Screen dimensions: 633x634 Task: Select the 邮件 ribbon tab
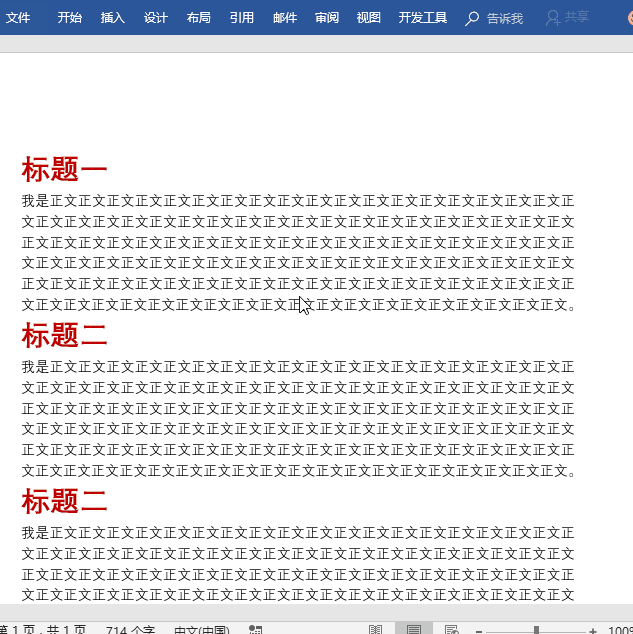pos(285,18)
